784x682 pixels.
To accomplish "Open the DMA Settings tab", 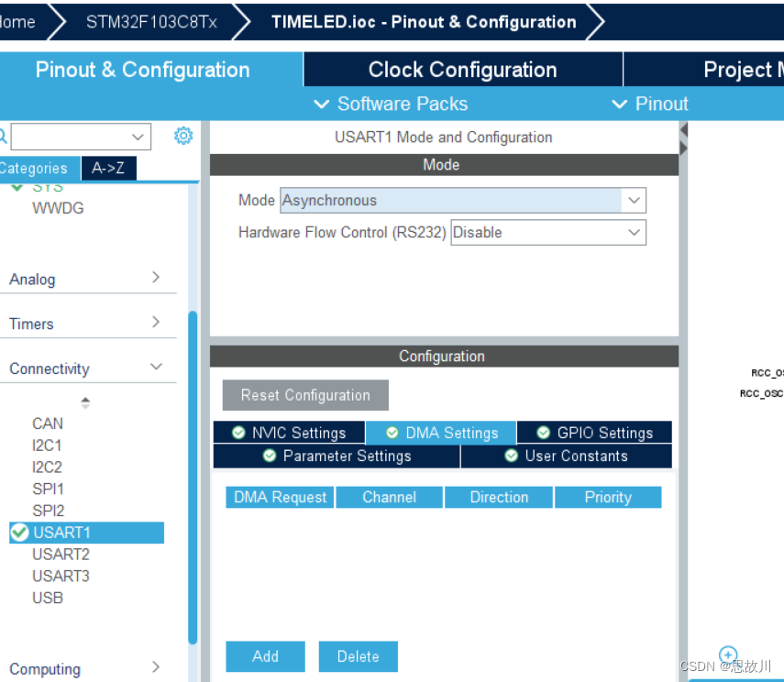I will coord(441,433).
